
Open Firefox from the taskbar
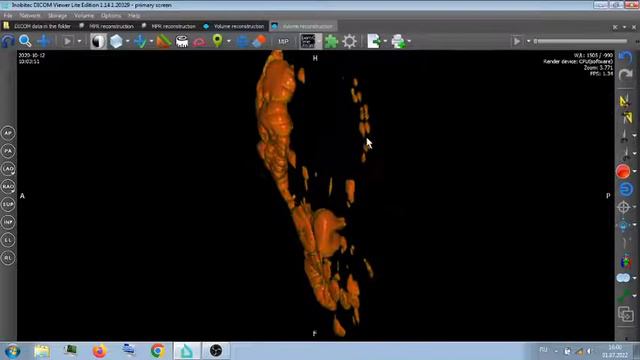pos(99,351)
